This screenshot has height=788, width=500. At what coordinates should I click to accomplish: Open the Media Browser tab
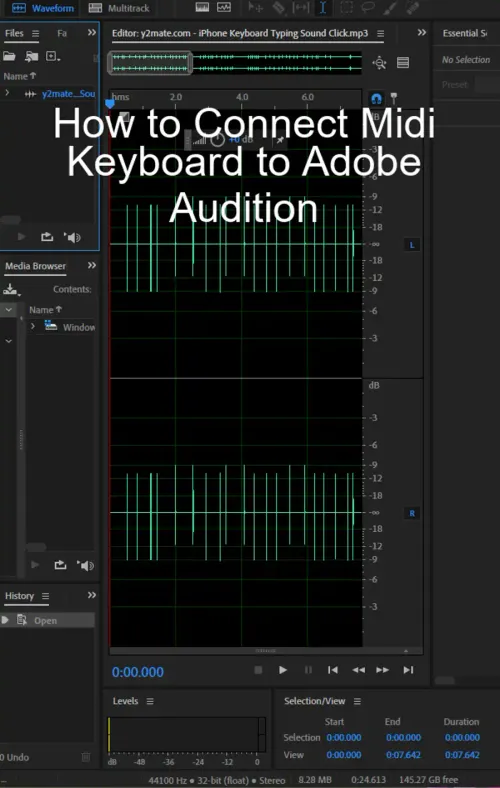pos(35,266)
